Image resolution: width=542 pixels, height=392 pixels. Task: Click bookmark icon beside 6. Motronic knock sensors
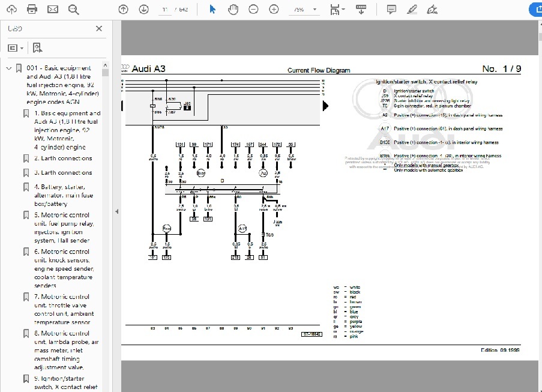pyautogui.click(x=26, y=252)
